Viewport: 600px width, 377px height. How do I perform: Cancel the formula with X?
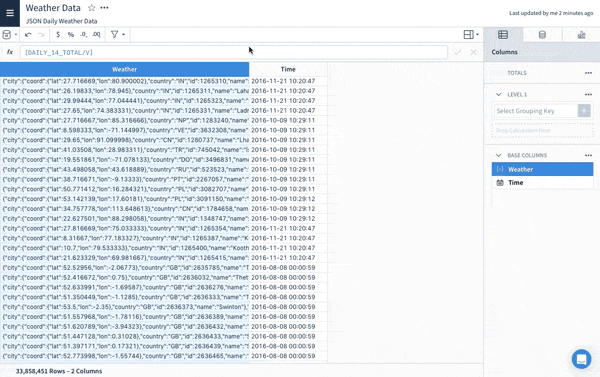point(473,52)
